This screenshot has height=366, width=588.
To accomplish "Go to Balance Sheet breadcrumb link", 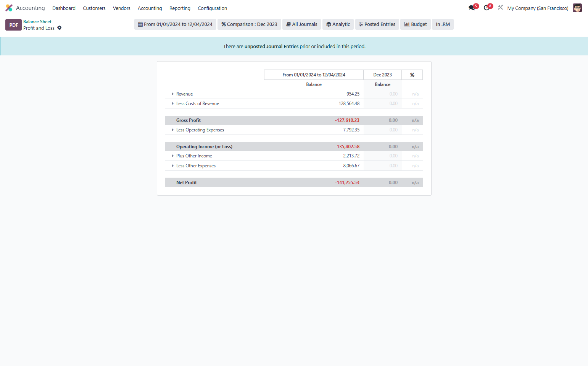I will tap(37, 22).
